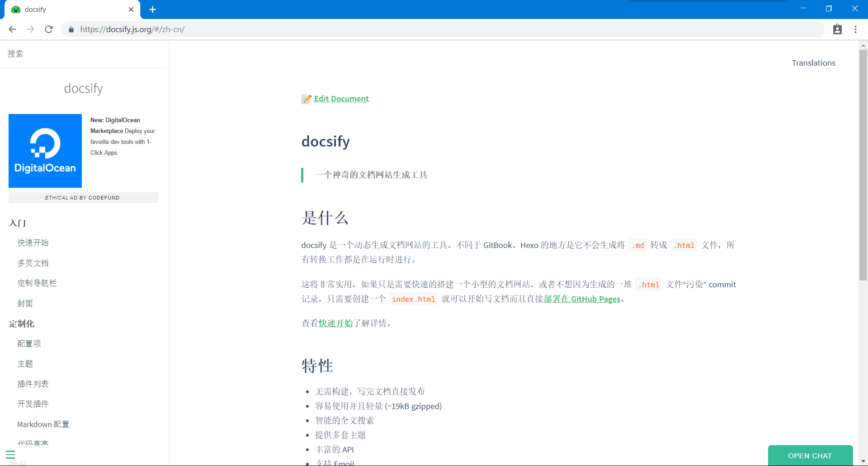Click the 入门 sidebar section heading
Screen dimensions: 868x466
[17, 223]
